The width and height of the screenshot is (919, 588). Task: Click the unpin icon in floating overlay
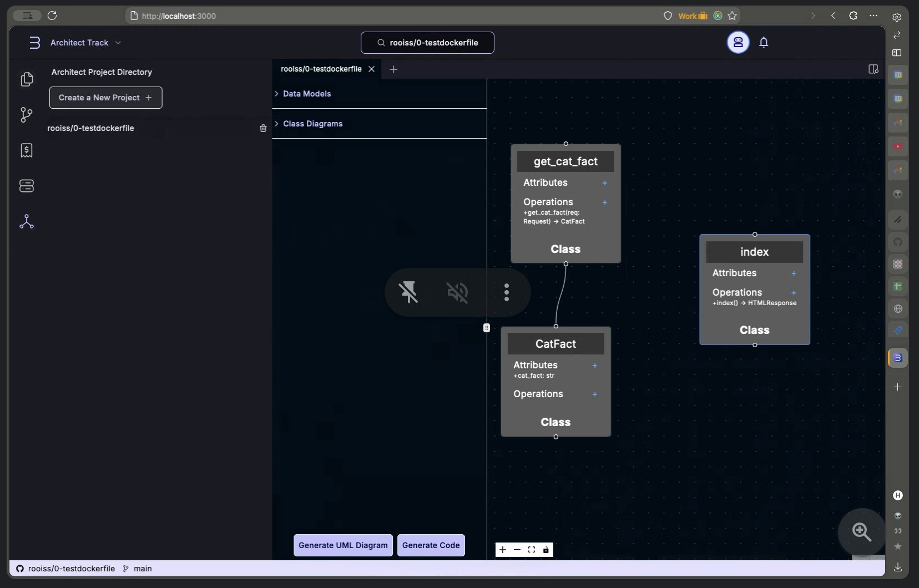408,292
